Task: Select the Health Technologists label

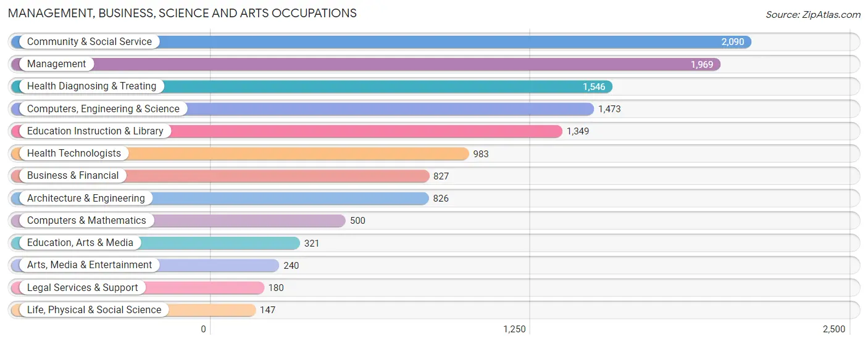Action: tap(74, 154)
